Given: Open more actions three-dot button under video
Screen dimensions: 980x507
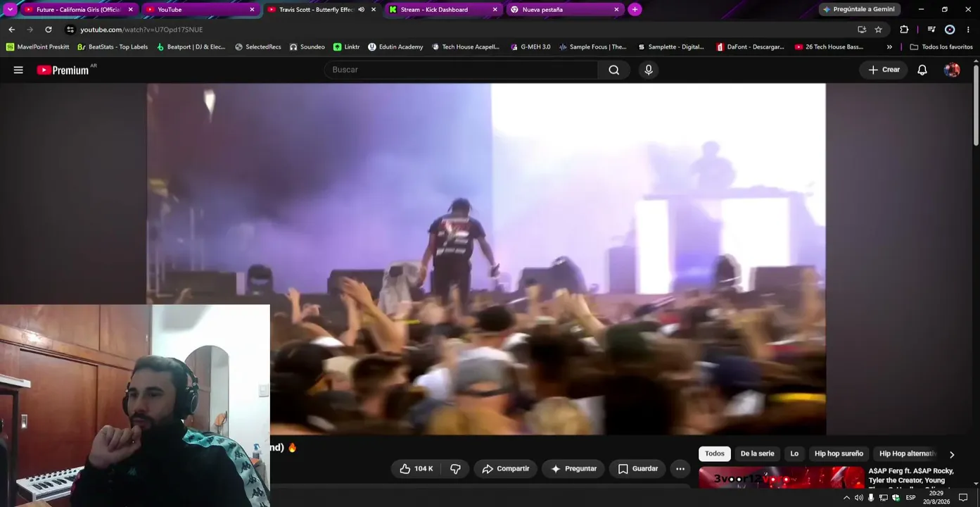Looking at the screenshot, I should 680,469.
